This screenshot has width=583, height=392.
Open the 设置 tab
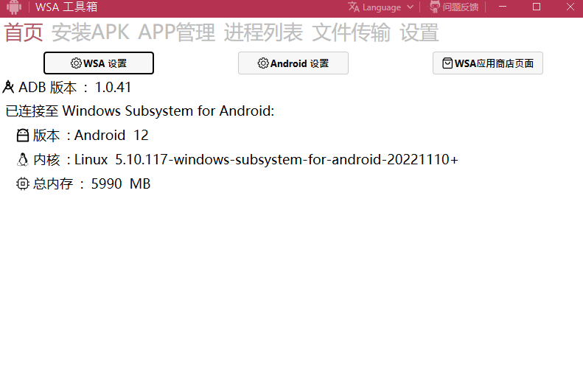[x=419, y=32]
